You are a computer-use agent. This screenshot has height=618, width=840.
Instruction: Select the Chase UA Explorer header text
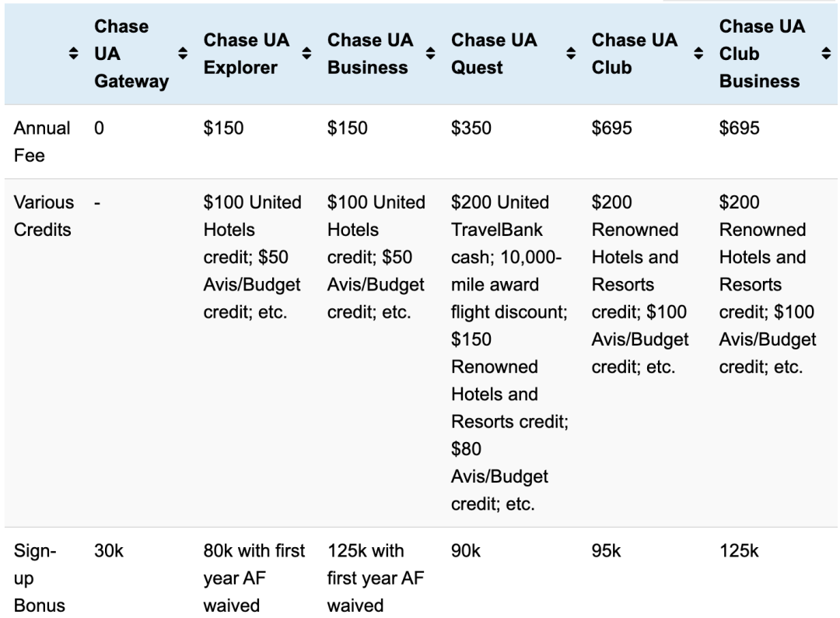(x=247, y=54)
